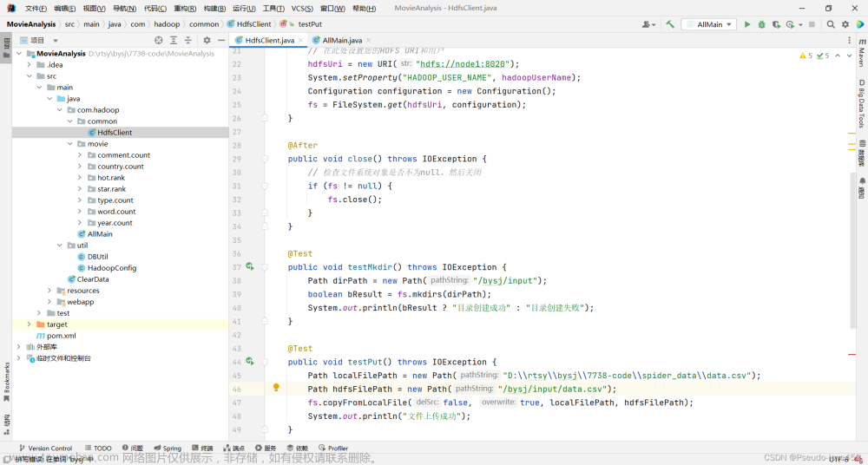Run with profiler clock icon
Image resolution: width=868 pixels, height=465 pixels.
(x=790, y=24)
